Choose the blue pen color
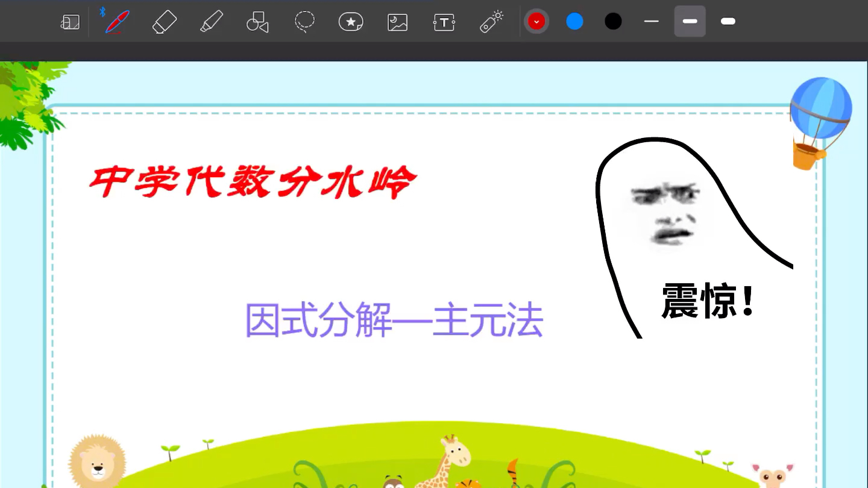 pyautogui.click(x=574, y=22)
